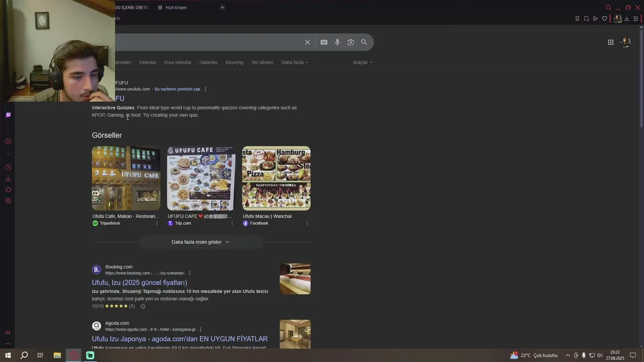Click Bu sayfanın çevirisini yap link

click(177, 89)
